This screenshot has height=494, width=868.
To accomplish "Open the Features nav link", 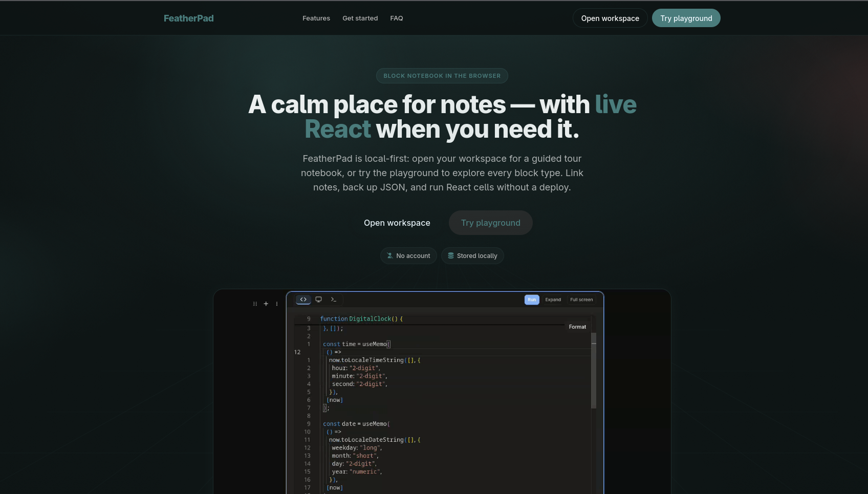I will (316, 18).
